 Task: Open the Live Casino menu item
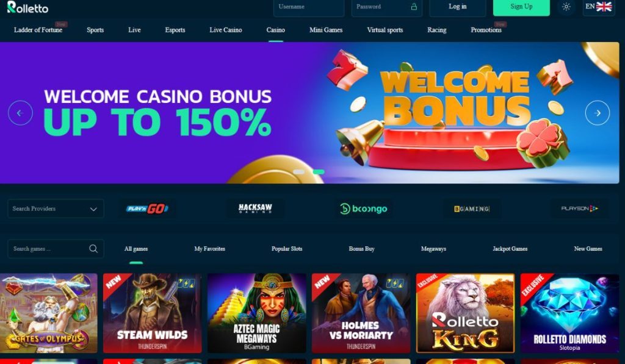click(226, 30)
